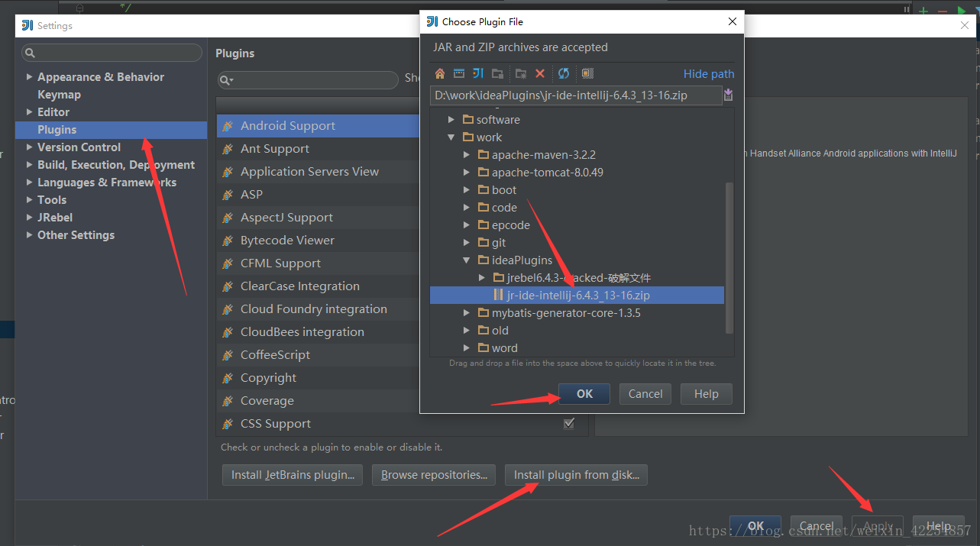The height and width of the screenshot is (546, 980).
Task: Jump to Desktop directory in Choose Plugin File
Action: (459, 73)
